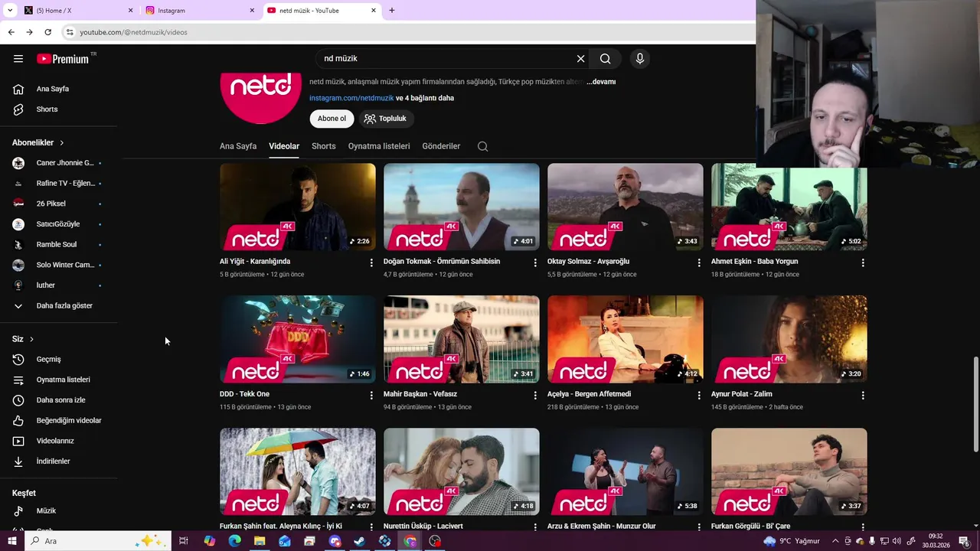The width and height of the screenshot is (980, 551).
Task: Open Ana Sayfa in the sidebar
Action: click(58, 89)
